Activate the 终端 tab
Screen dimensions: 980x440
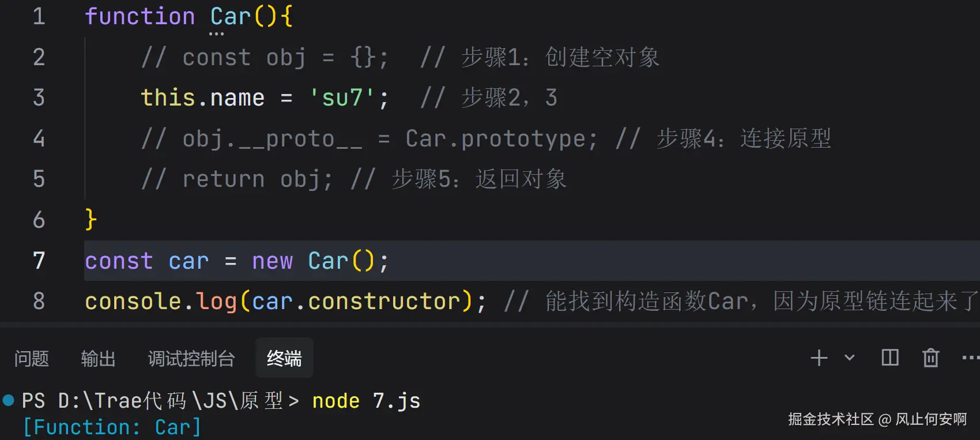(x=284, y=359)
